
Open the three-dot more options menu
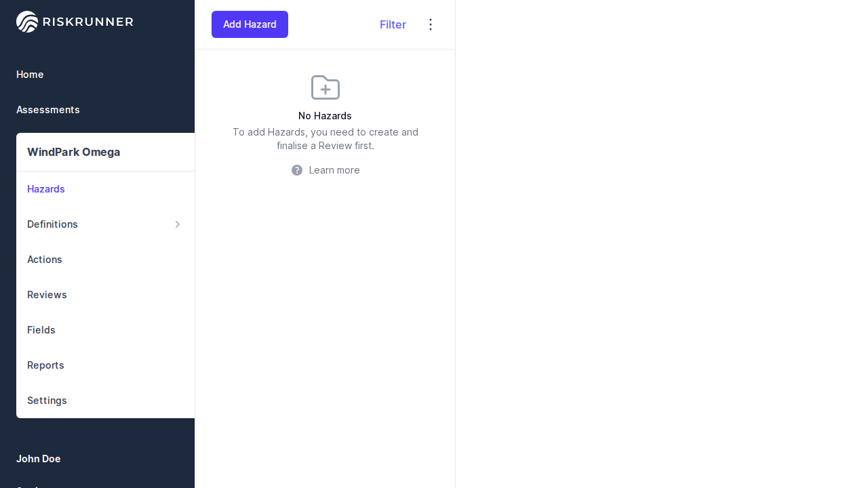(x=431, y=24)
